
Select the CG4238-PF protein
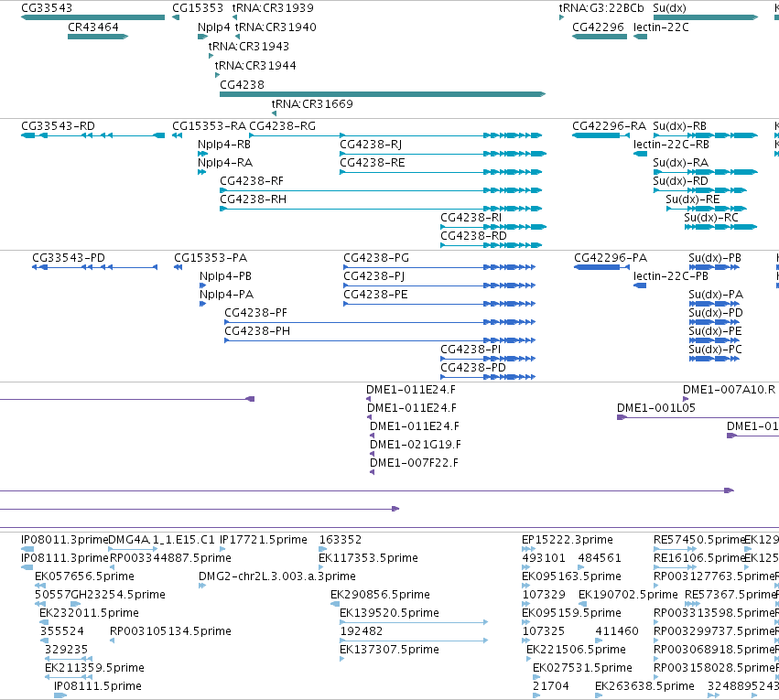[256, 313]
